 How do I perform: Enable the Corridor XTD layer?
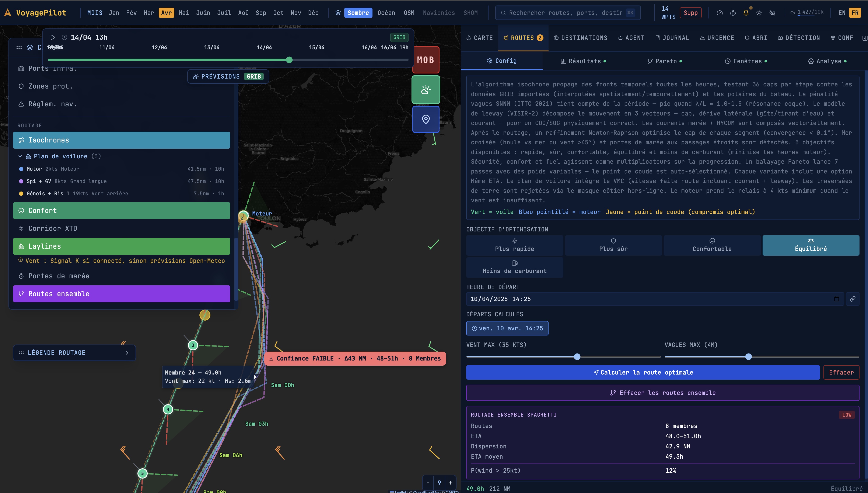tap(121, 228)
